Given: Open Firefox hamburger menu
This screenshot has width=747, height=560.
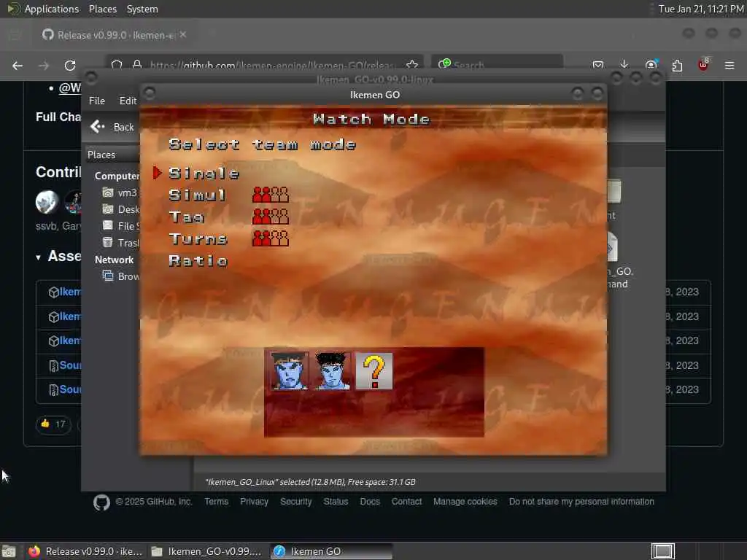Looking at the screenshot, I should tap(729, 66).
